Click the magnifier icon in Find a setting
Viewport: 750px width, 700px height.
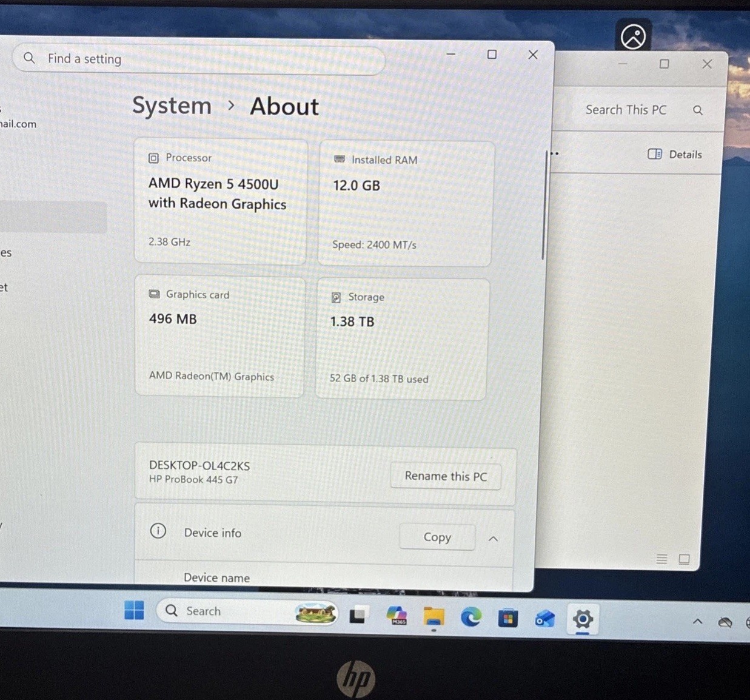point(28,58)
